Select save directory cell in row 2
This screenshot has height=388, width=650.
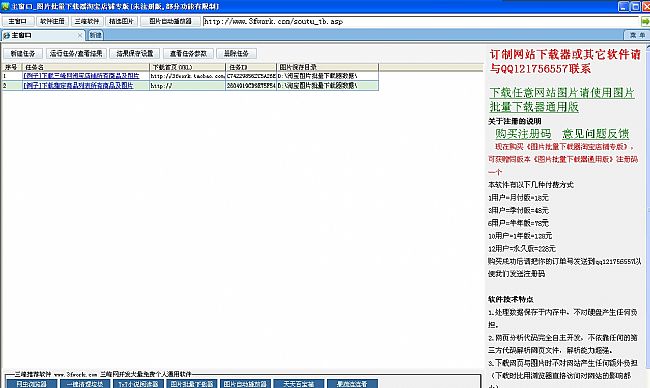pos(327,86)
